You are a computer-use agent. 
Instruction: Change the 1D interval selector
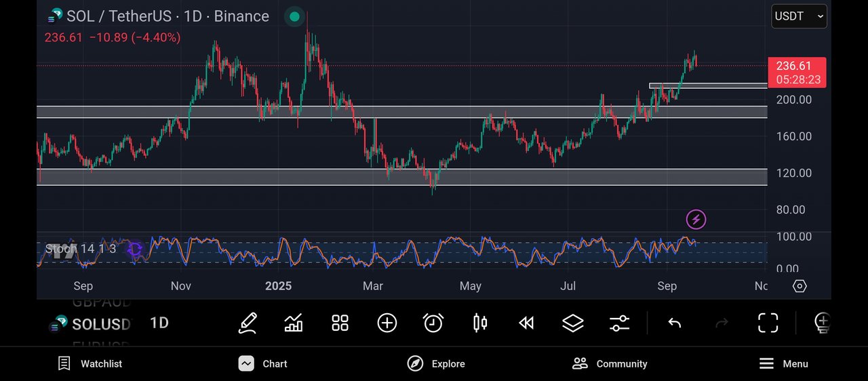[x=159, y=323]
